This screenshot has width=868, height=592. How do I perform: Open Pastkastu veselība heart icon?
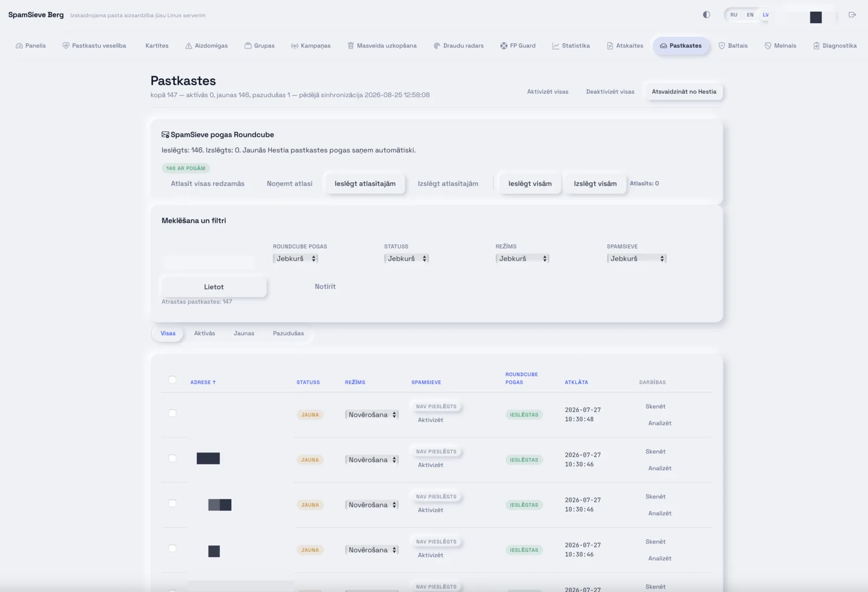click(x=66, y=46)
